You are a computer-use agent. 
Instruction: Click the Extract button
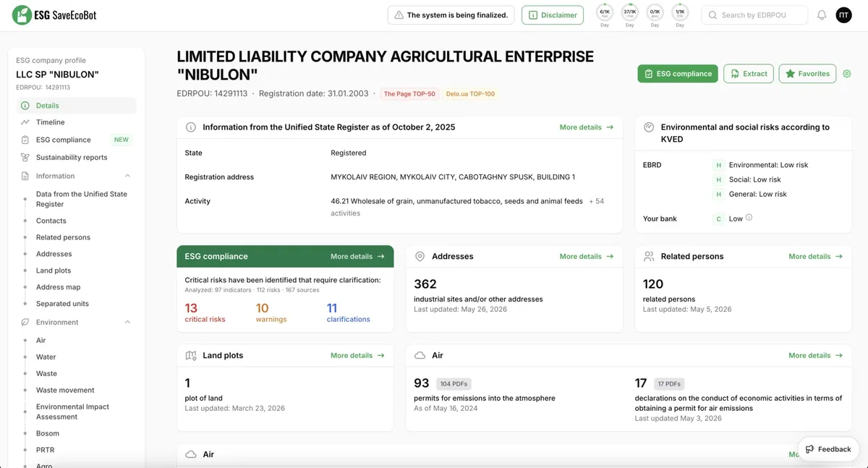point(749,74)
